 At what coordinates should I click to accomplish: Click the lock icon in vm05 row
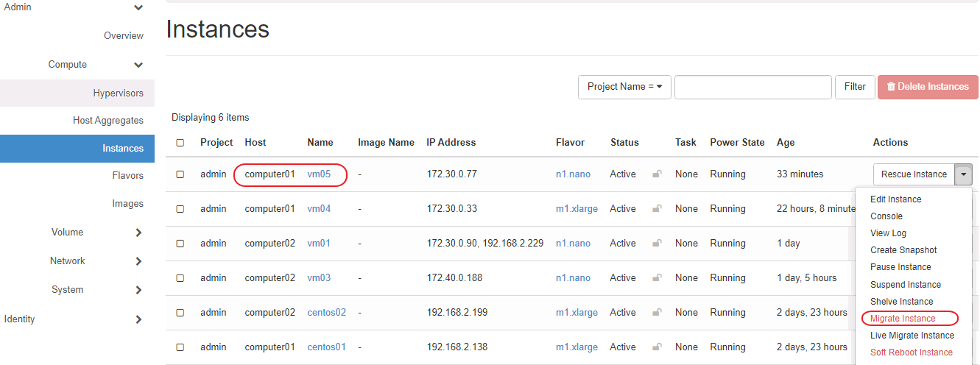(657, 174)
